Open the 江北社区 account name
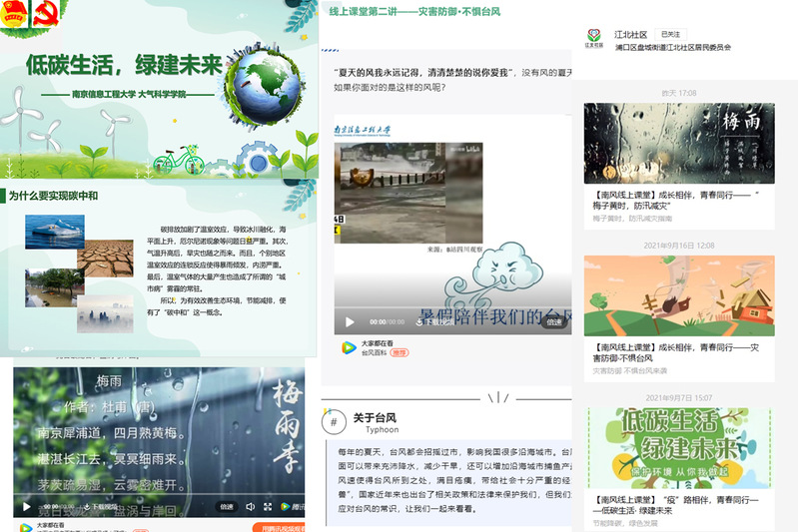This screenshot has width=798, height=532. [630, 34]
